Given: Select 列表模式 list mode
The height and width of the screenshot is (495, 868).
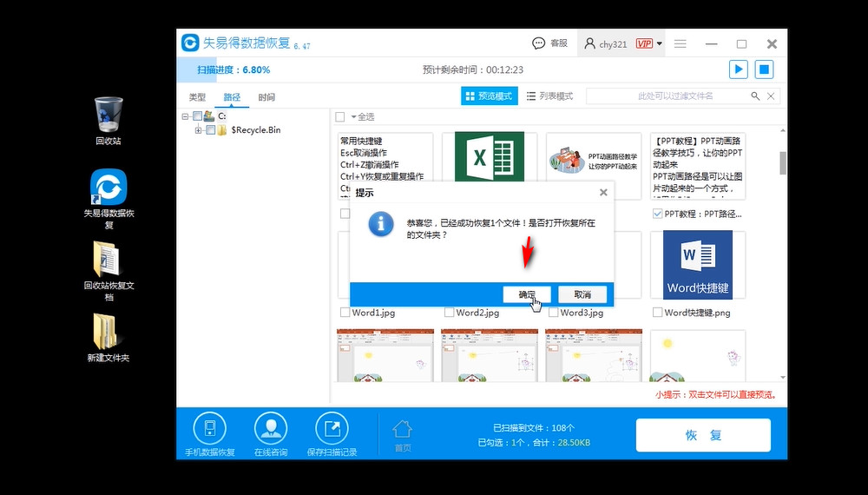Looking at the screenshot, I should point(549,96).
